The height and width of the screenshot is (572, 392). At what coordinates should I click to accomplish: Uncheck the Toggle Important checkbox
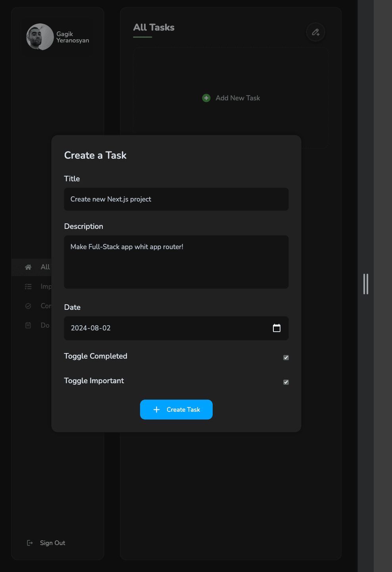point(286,382)
